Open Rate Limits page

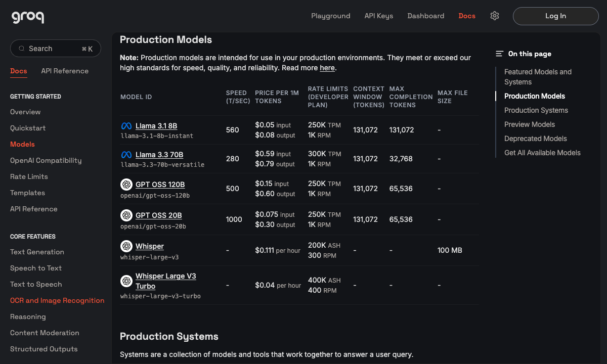[29, 176]
